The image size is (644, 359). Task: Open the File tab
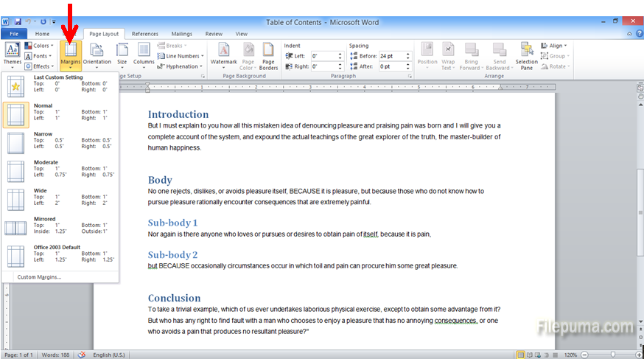[x=14, y=34]
